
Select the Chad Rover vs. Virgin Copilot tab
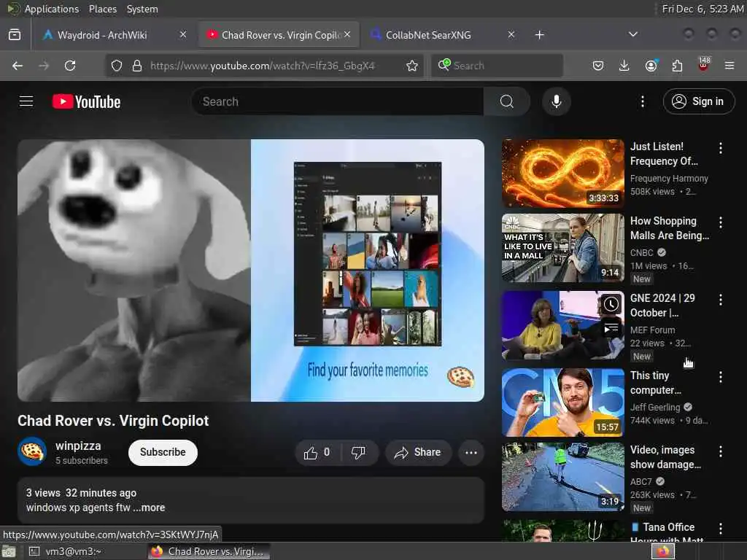click(x=279, y=35)
